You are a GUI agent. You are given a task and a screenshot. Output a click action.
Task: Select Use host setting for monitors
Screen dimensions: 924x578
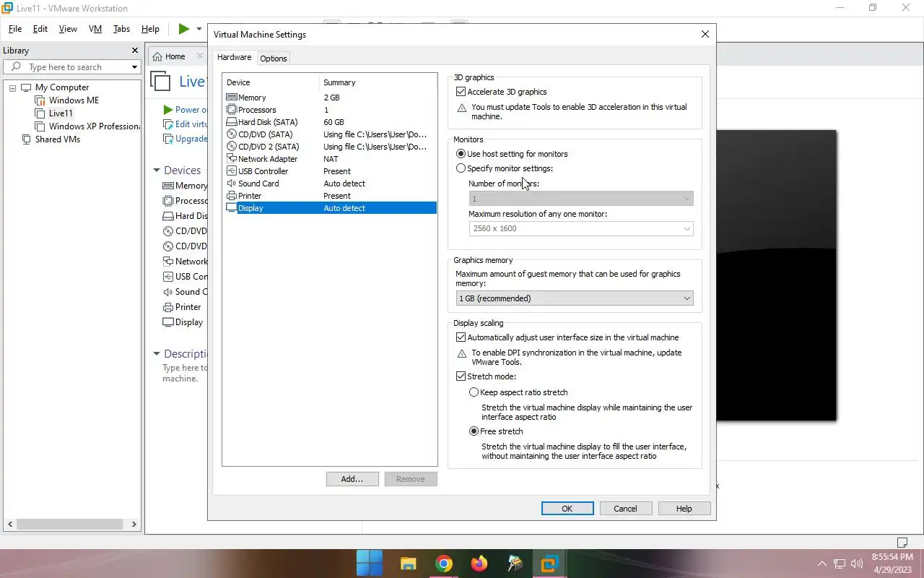pyautogui.click(x=461, y=154)
